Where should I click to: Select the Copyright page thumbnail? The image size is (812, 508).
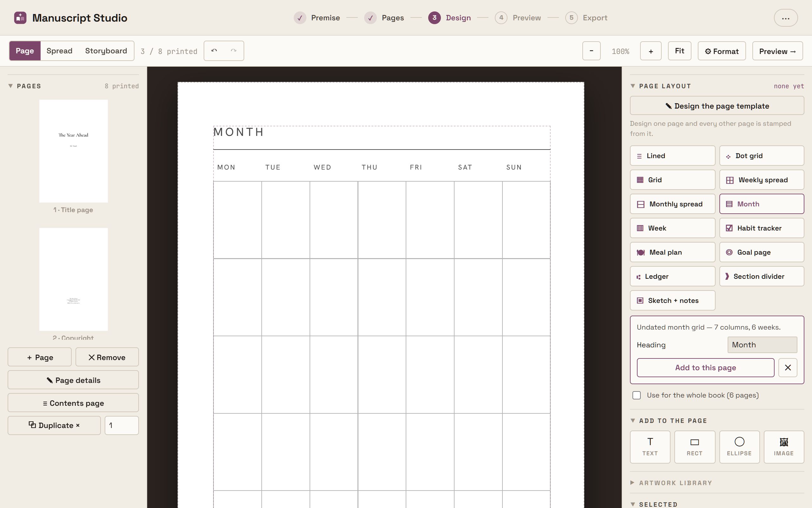pyautogui.click(x=74, y=279)
